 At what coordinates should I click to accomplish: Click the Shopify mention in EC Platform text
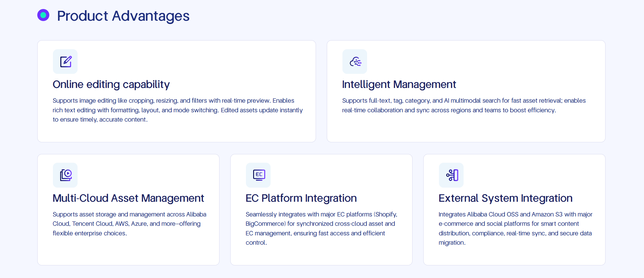point(386,214)
